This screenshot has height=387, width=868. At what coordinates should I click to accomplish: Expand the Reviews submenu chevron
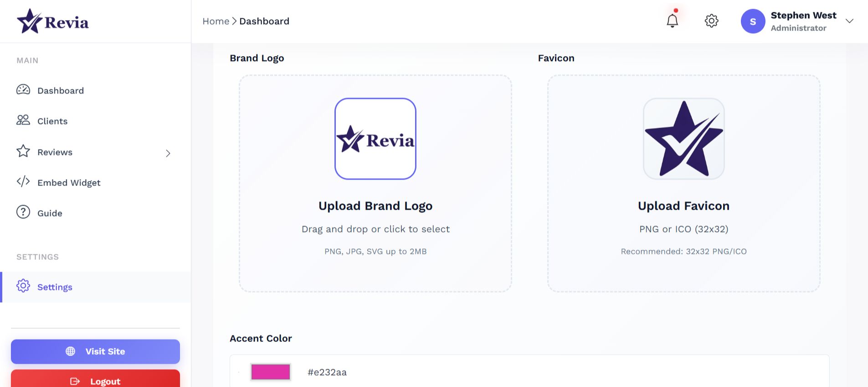click(168, 153)
